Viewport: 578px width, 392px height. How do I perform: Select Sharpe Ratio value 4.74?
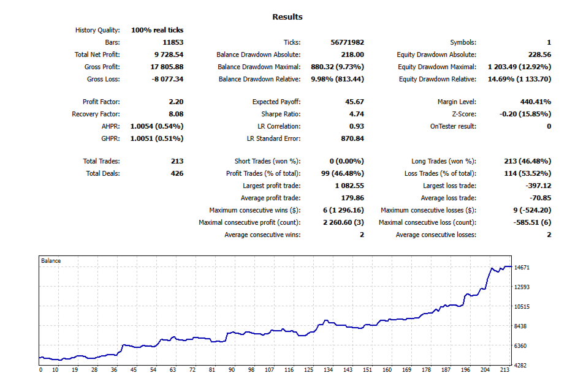point(357,114)
